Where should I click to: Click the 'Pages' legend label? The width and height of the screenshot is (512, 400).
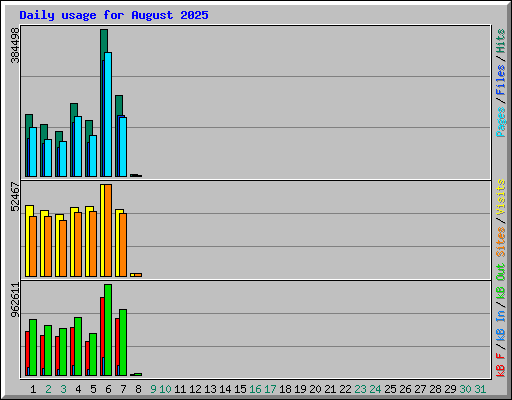[x=501, y=122]
